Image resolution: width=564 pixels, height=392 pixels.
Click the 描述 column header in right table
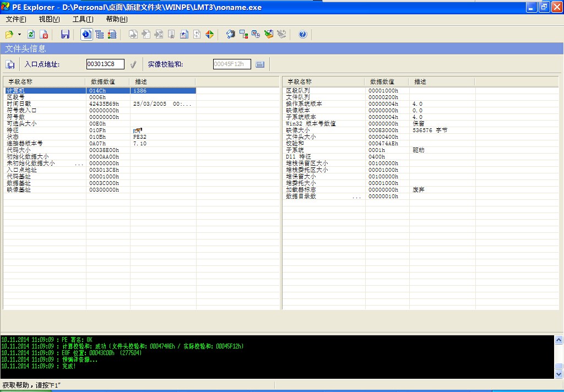442,81
